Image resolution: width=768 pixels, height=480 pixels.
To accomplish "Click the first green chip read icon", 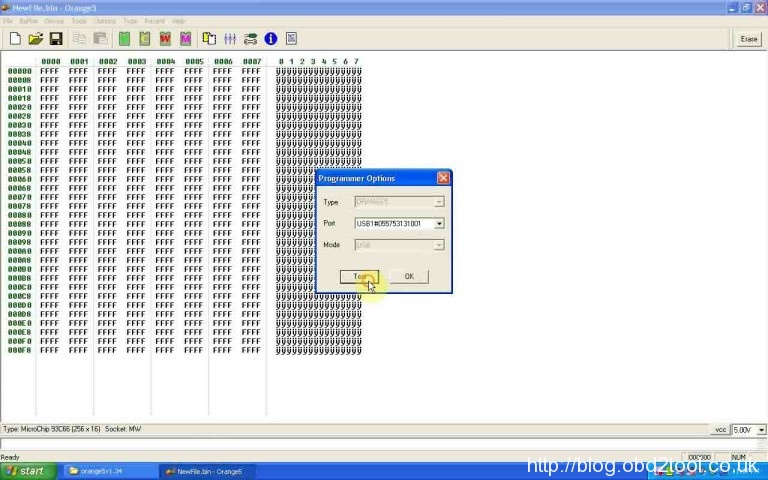I will (124, 39).
